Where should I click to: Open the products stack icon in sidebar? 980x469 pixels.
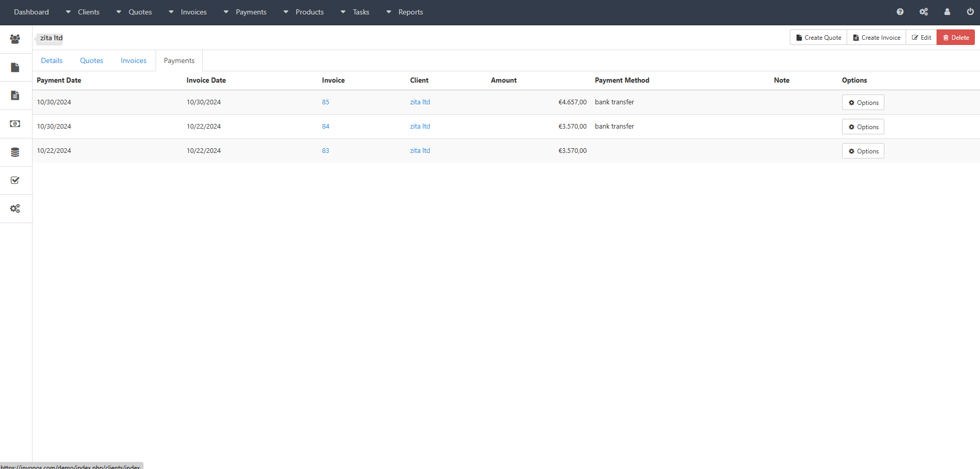(x=15, y=152)
